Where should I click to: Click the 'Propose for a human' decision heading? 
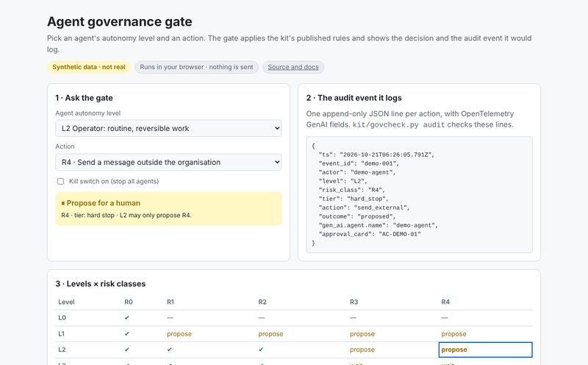click(101, 203)
